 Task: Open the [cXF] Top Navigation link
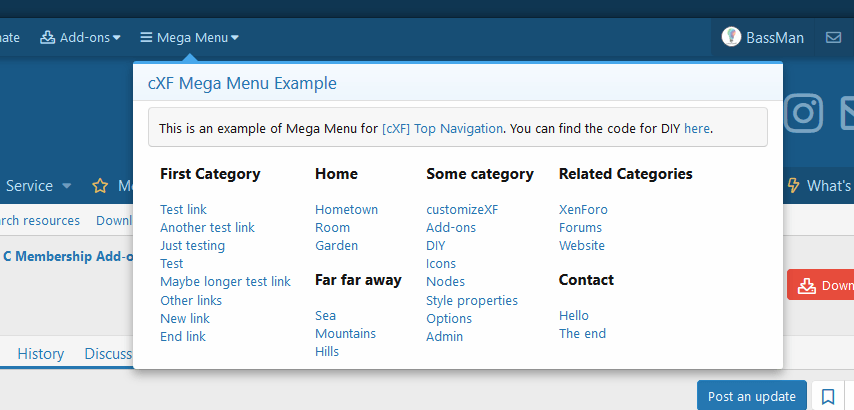coord(443,128)
